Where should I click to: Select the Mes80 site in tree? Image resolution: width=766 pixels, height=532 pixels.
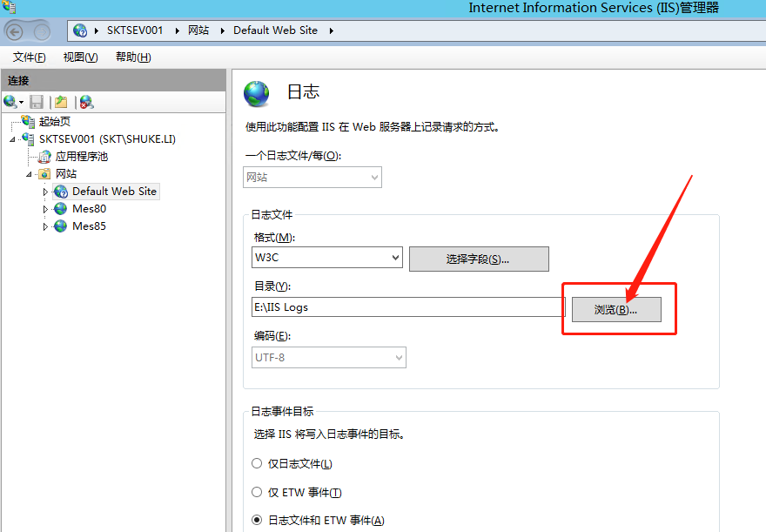point(89,209)
